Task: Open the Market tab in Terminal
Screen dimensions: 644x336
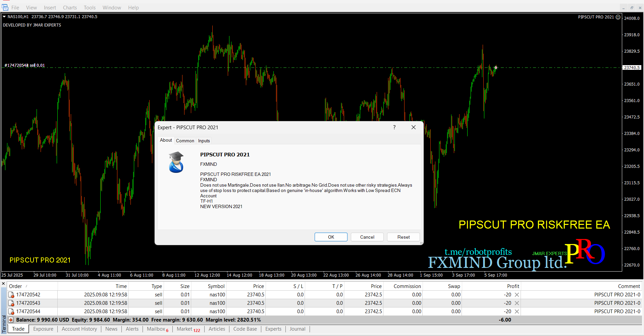Action: click(189, 329)
